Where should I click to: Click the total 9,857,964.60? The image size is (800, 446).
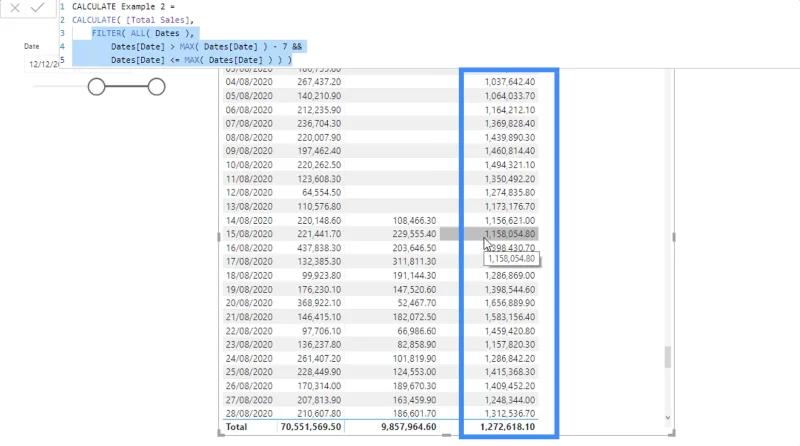point(409,427)
